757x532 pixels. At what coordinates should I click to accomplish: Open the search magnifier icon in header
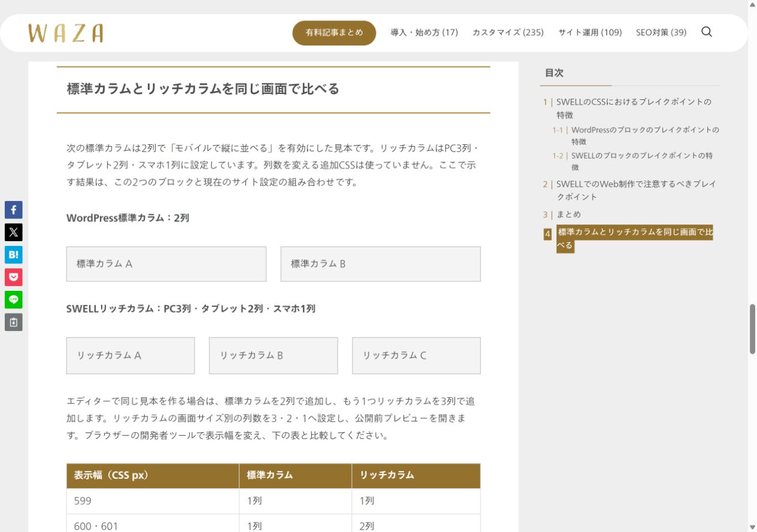point(707,32)
